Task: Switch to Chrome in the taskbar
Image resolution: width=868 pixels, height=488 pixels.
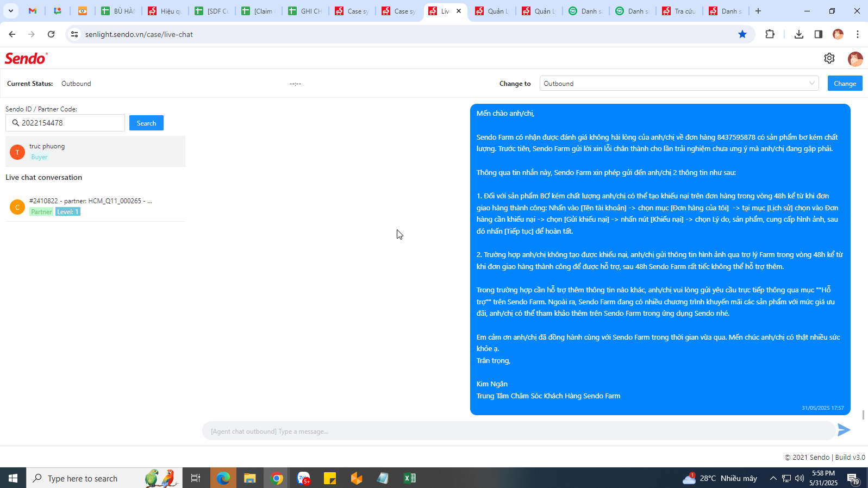Action: point(277,478)
